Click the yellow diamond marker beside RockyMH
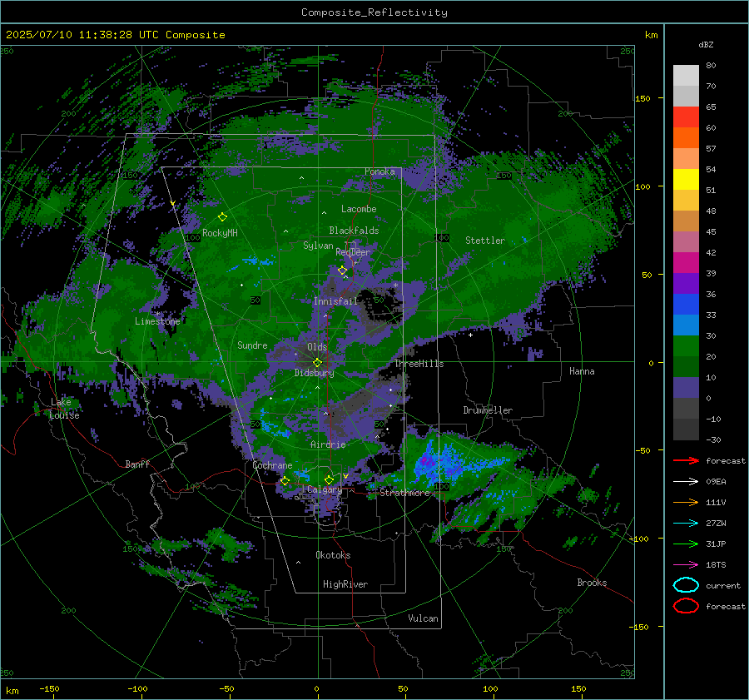The image size is (749, 700). tap(222, 217)
